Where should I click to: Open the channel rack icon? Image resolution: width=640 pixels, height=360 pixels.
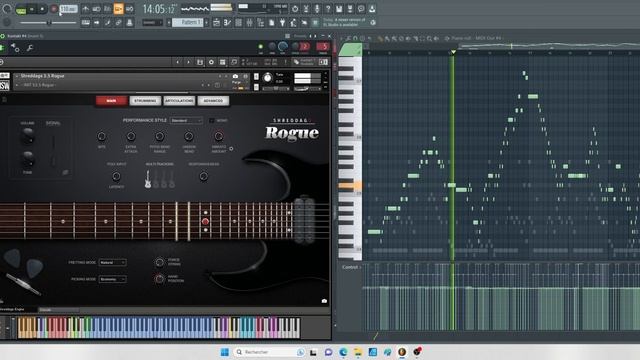pos(238,22)
